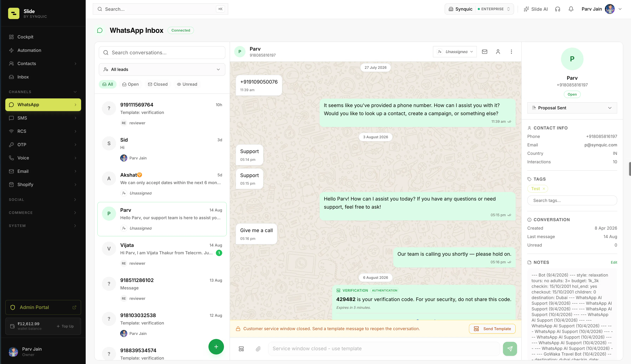The width and height of the screenshot is (631, 364).
Task: Click the global Search field
Action: click(x=160, y=9)
